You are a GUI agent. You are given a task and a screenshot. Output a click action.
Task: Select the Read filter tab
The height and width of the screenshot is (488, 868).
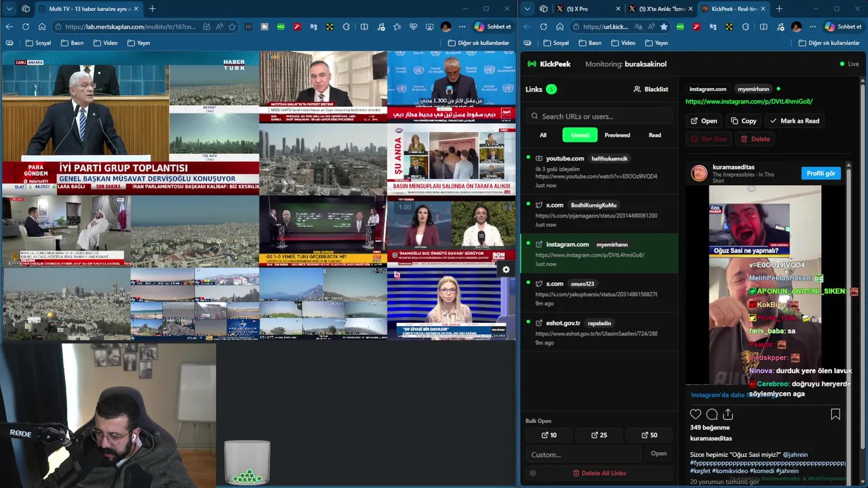[655, 135]
